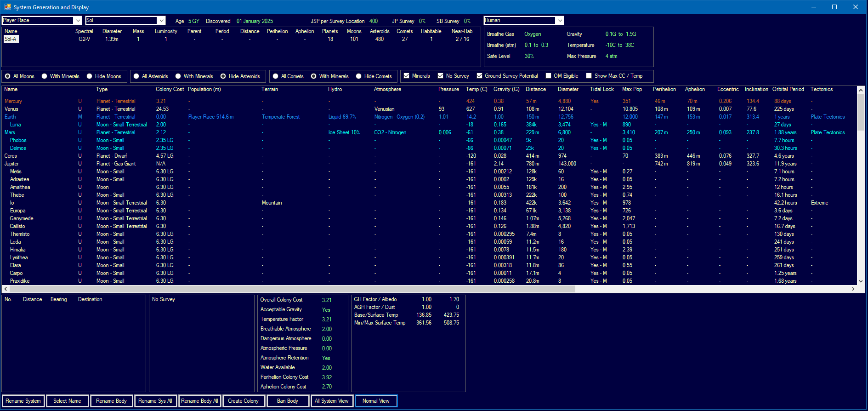This screenshot has width=868, height=411.
Task: Switch to All System View
Action: click(332, 401)
